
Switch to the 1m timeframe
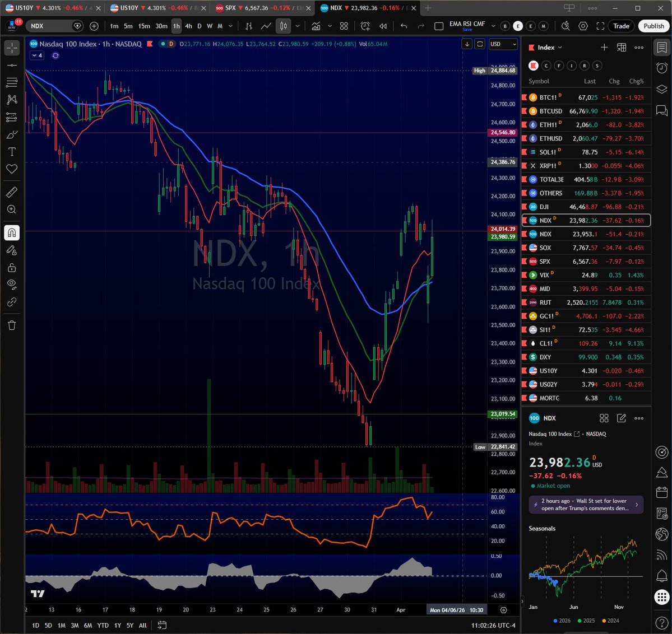coord(114,26)
